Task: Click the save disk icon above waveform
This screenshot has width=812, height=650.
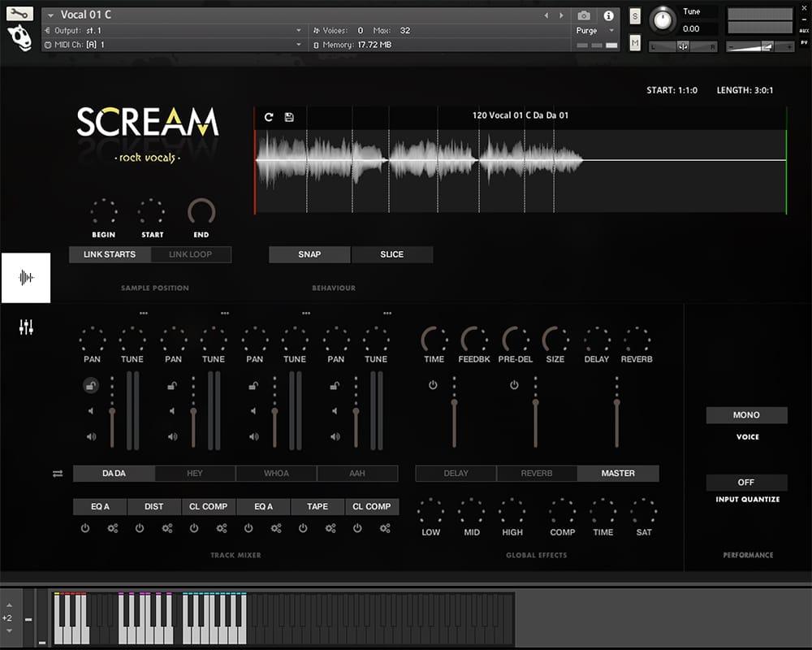Action: point(289,117)
